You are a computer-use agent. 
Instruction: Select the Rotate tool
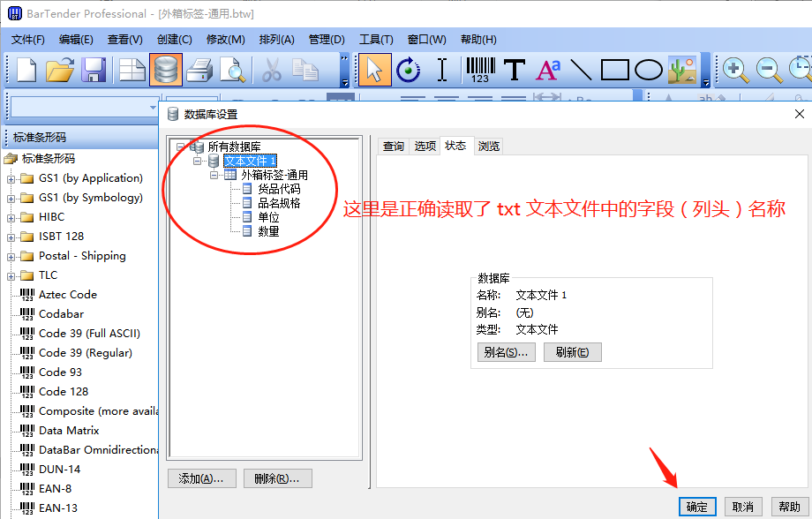(x=408, y=70)
